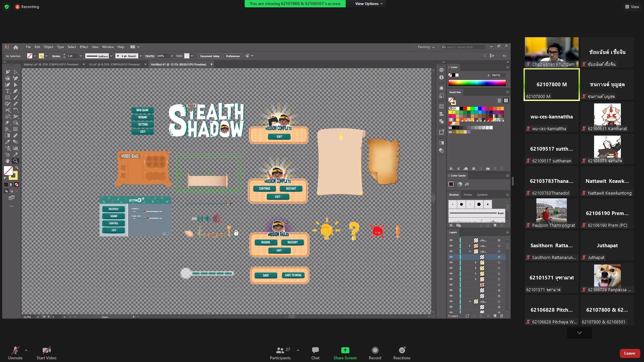Click the color spectrum bar in Color panel
644x362 pixels.
[x=477, y=83]
